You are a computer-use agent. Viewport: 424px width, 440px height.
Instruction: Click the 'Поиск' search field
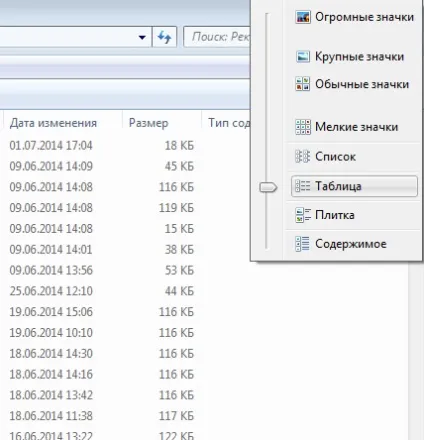[x=217, y=37]
